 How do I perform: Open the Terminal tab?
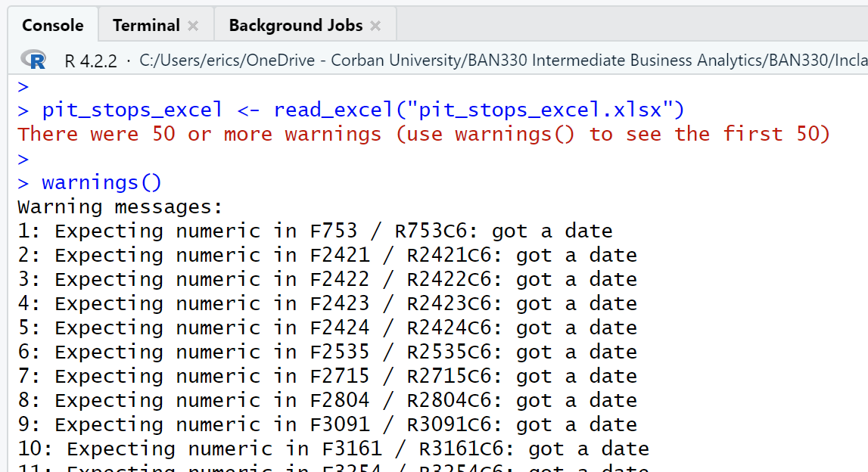coord(146,25)
